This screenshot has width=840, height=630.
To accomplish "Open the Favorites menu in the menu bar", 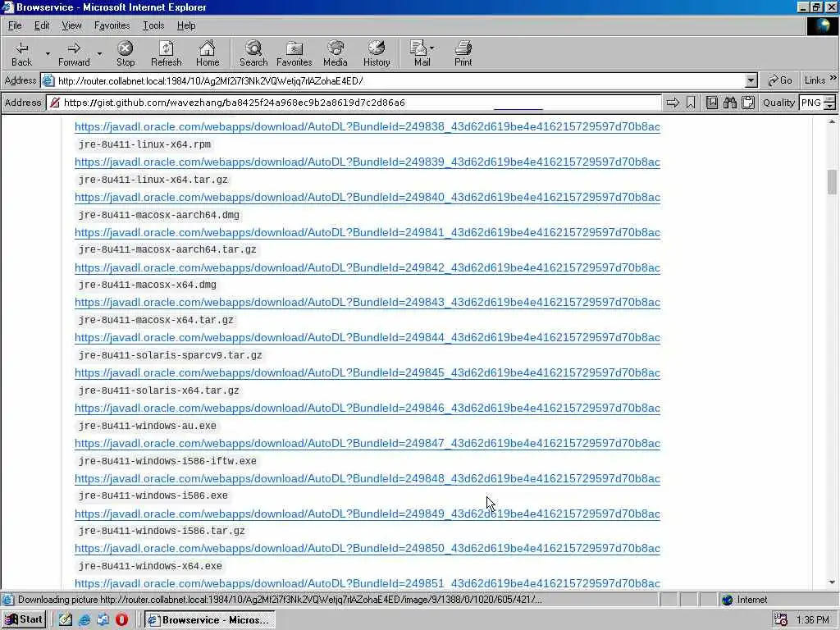I will click(x=112, y=25).
